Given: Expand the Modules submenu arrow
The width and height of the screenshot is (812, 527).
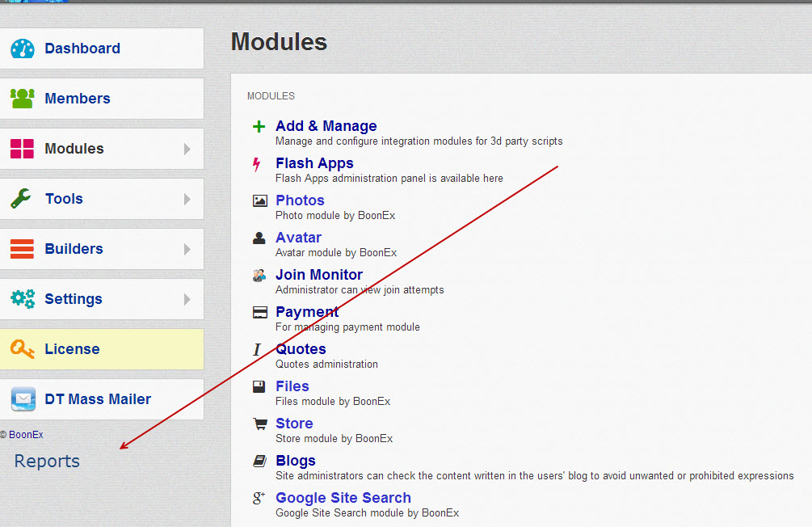Looking at the screenshot, I should 187,149.
